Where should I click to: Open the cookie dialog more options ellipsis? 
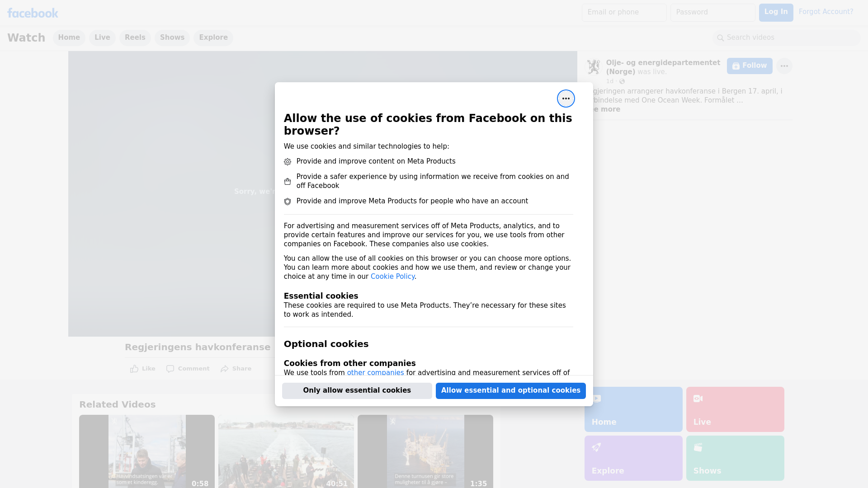[566, 99]
